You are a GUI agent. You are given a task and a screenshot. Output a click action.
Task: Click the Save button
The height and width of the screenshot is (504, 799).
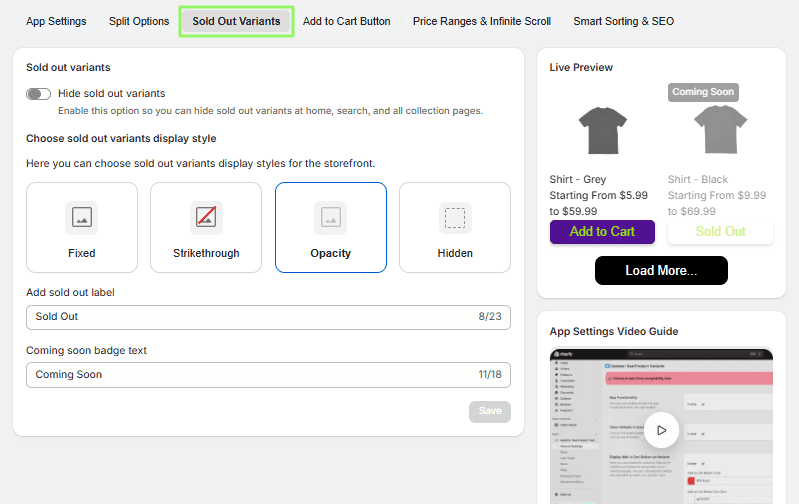click(x=490, y=411)
